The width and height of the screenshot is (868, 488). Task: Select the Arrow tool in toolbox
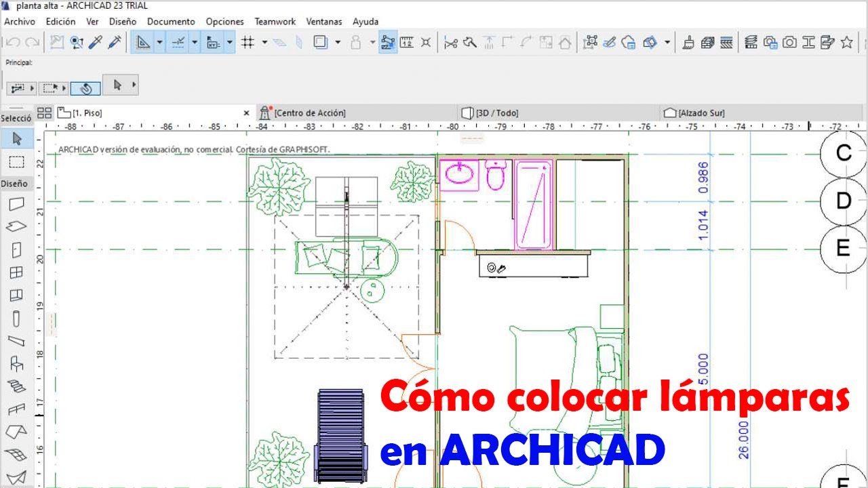pyautogui.click(x=17, y=139)
